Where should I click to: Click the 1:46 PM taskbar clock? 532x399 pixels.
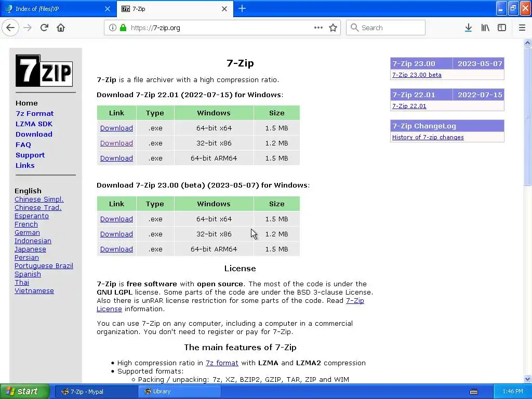[x=513, y=392]
